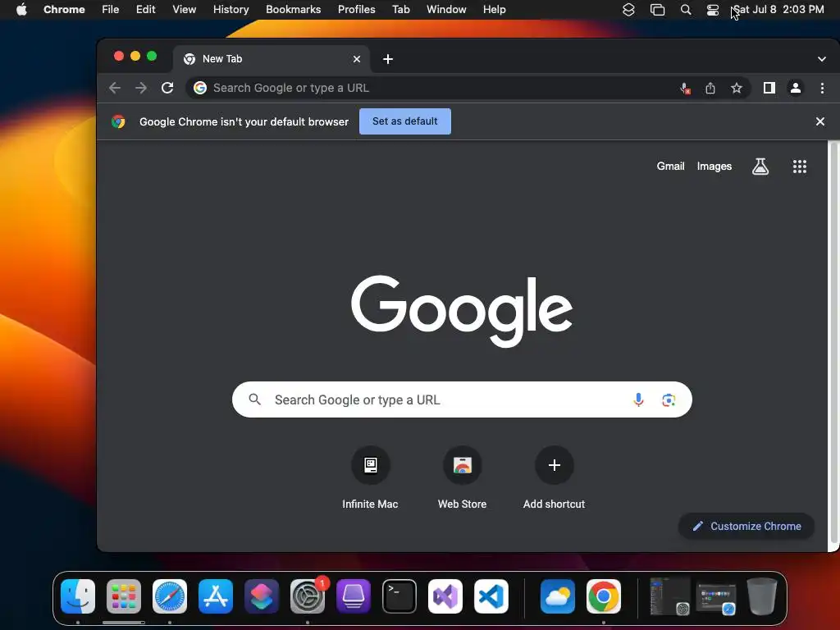Click the muted microphone icon in address bar
Viewport: 840px width, 630px height.
click(685, 89)
